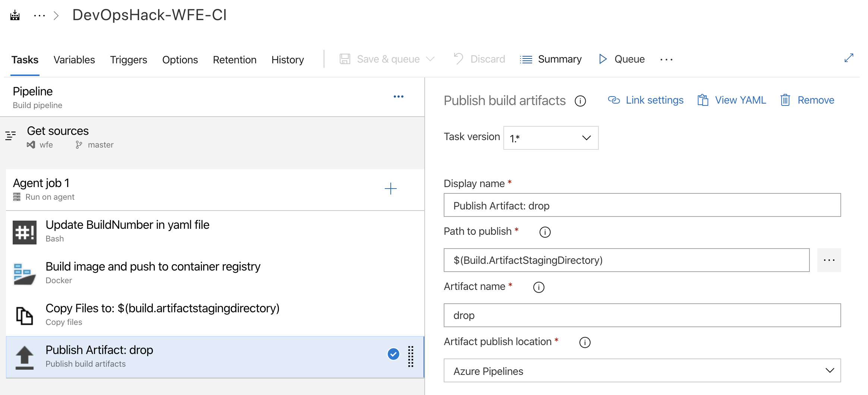Click the Get sources filter icon
This screenshot has height=395, width=868.
(x=10, y=136)
